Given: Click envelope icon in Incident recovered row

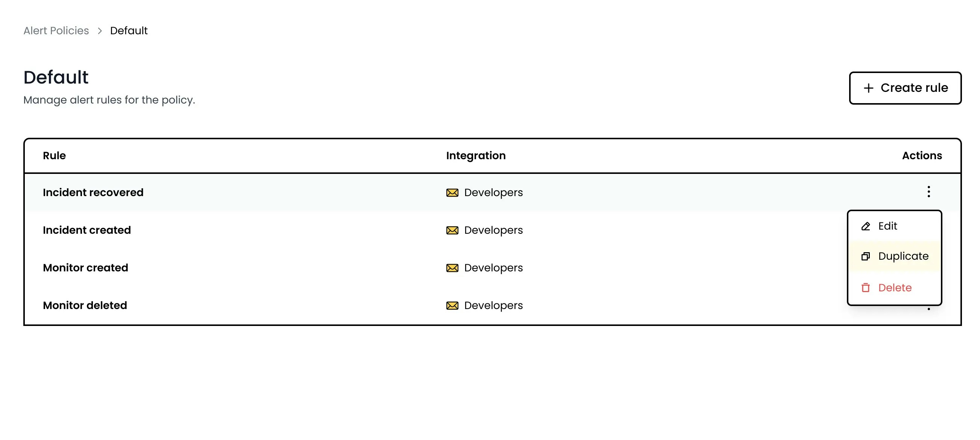Looking at the screenshot, I should tap(452, 193).
